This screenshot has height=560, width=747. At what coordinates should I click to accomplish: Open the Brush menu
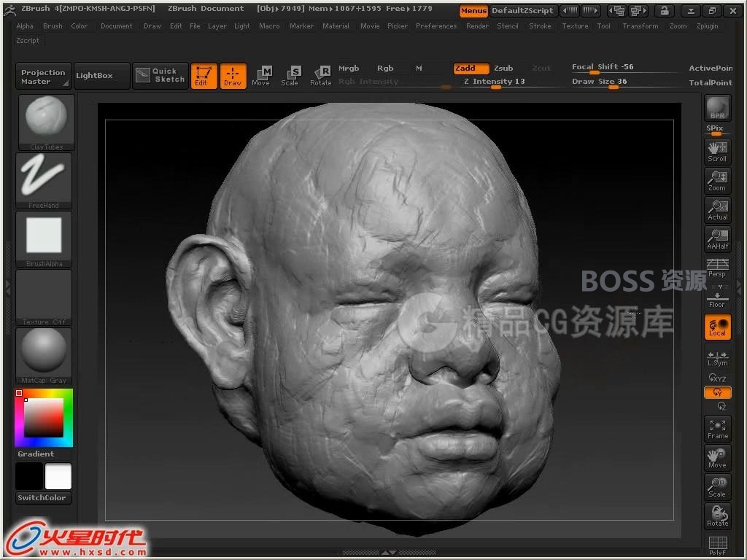(53, 26)
